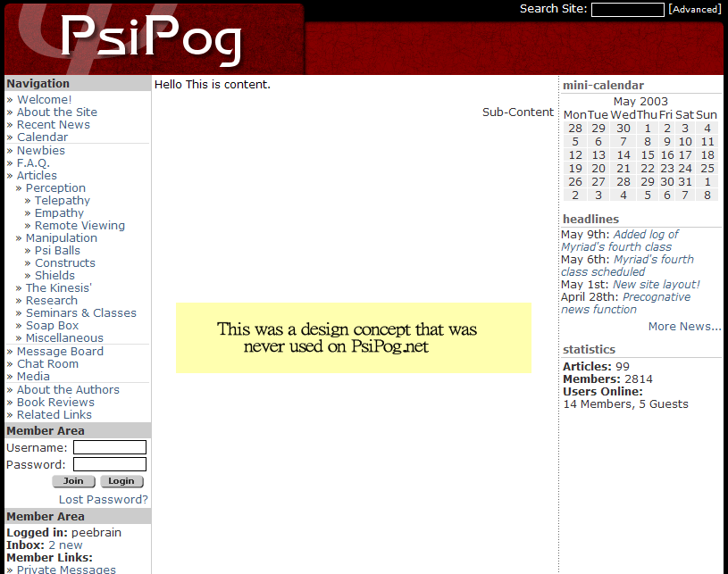
Task: Open the Psi Balls subcategory
Action: click(x=57, y=251)
